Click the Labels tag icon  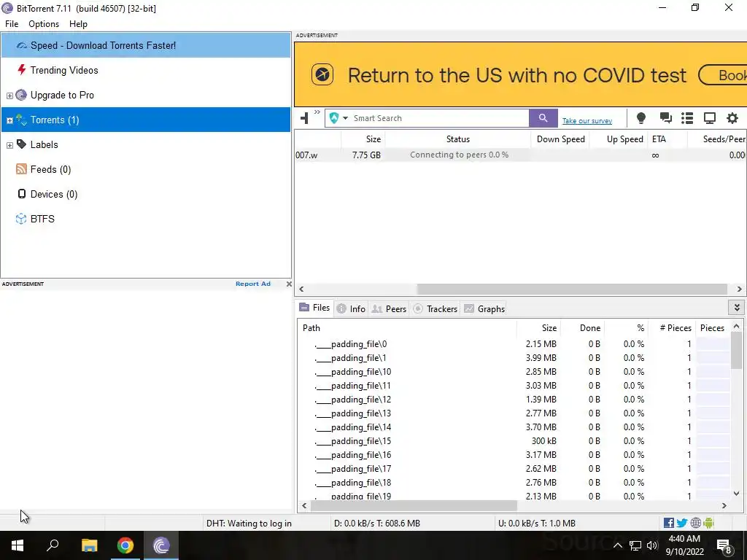click(21, 144)
